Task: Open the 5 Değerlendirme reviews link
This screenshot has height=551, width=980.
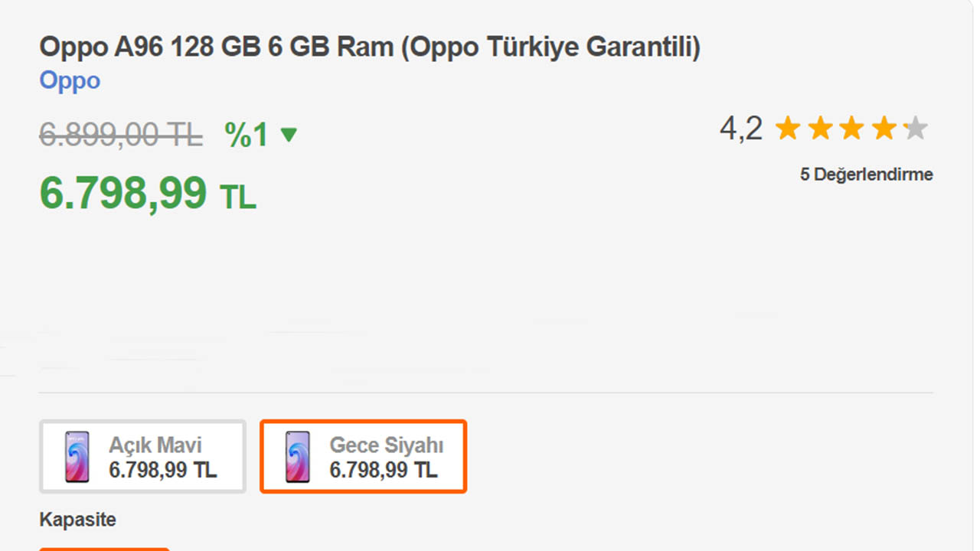Action: click(x=866, y=174)
